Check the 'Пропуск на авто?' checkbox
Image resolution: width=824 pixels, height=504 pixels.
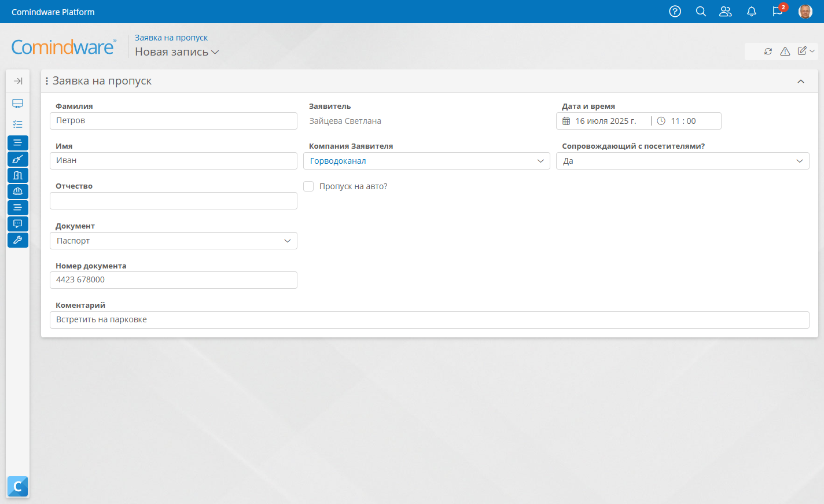click(x=309, y=186)
